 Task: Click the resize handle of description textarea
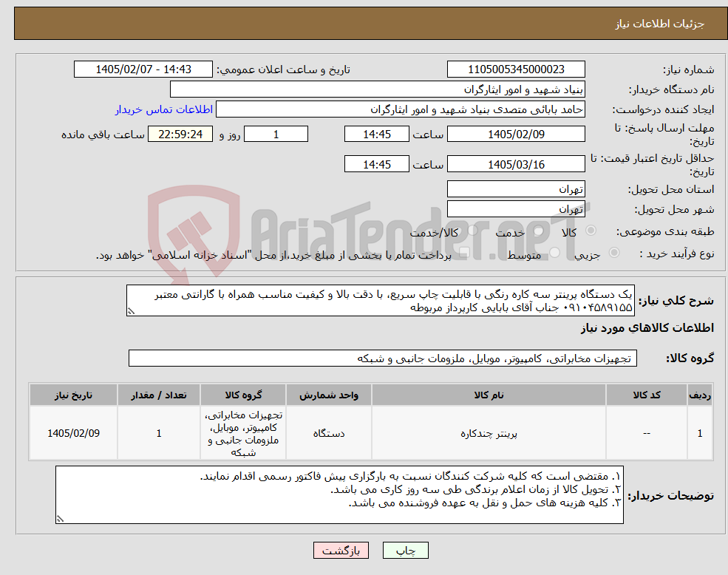131,312
